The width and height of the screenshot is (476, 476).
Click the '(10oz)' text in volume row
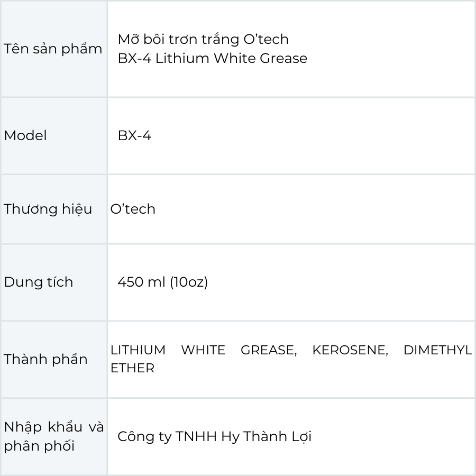189,282
